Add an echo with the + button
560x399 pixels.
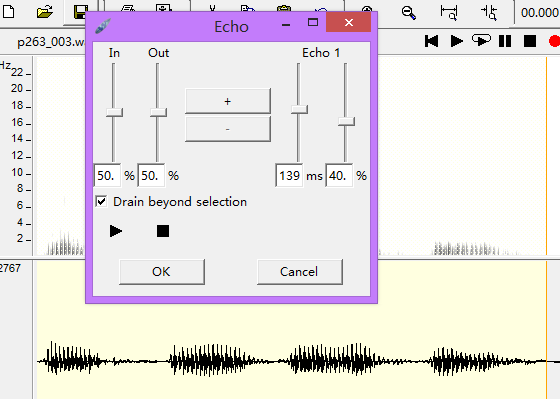tap(228, 101)
